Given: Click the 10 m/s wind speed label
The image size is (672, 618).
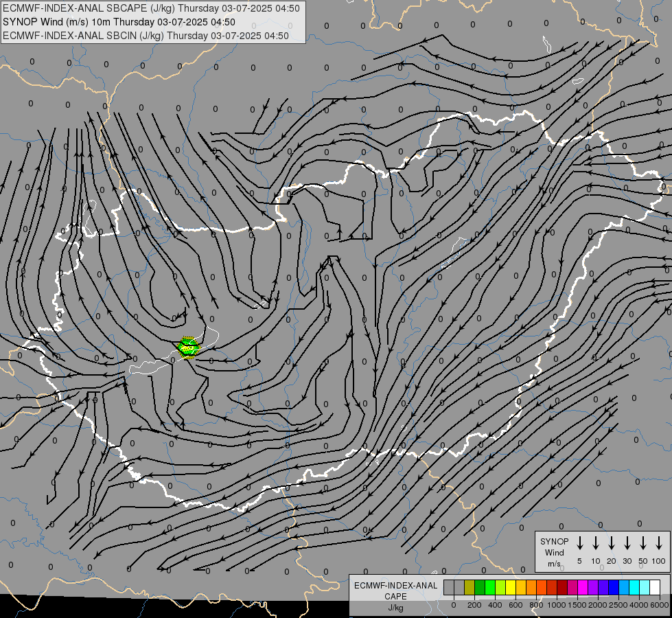Looking at the screenshot, I should point(596,561).
